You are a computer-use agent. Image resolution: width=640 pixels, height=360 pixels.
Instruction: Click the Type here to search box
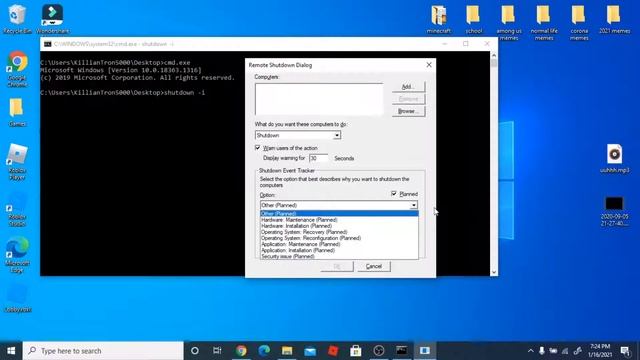103,351
